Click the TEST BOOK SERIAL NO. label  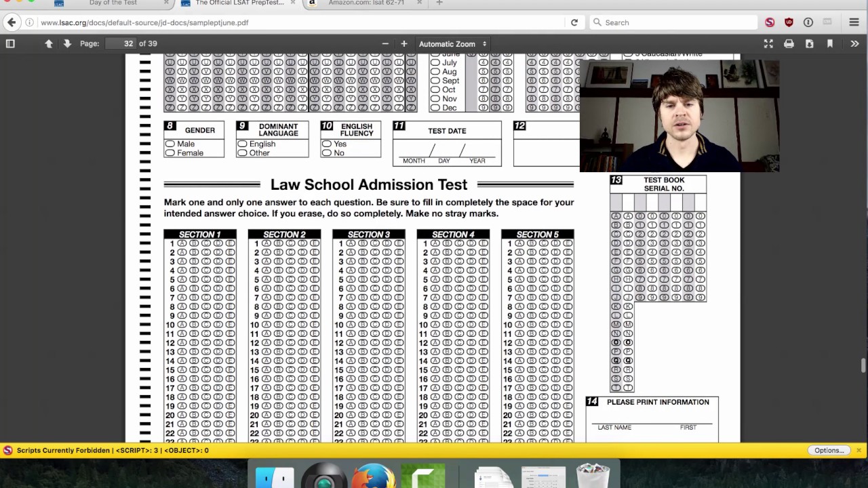pyautogui.click(x=664, y=184)
